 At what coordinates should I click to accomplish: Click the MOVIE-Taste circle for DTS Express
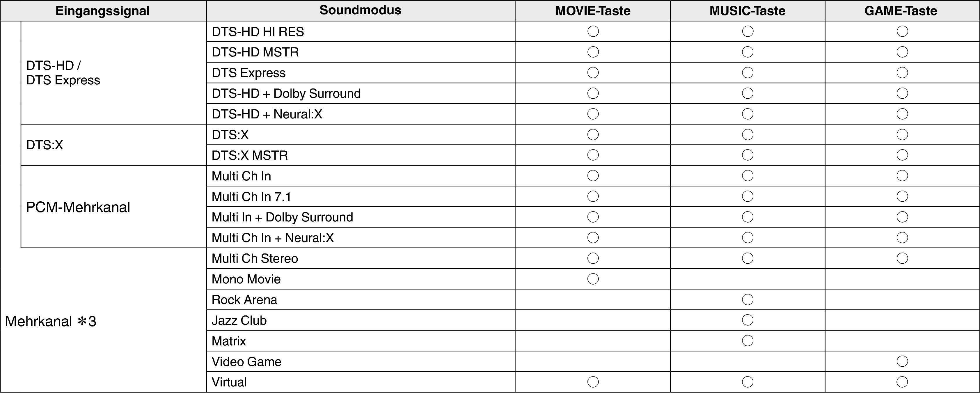593,73
